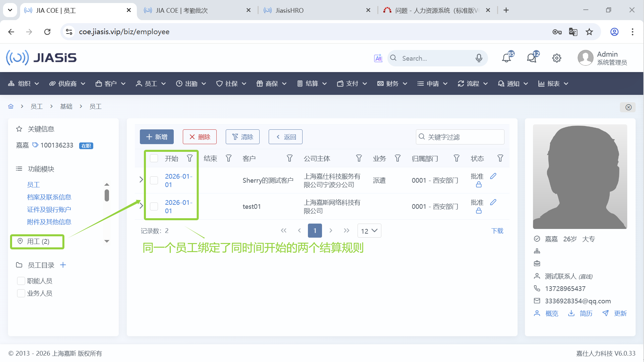
Task: Open the settings gear icon
Action: point(556,58)
